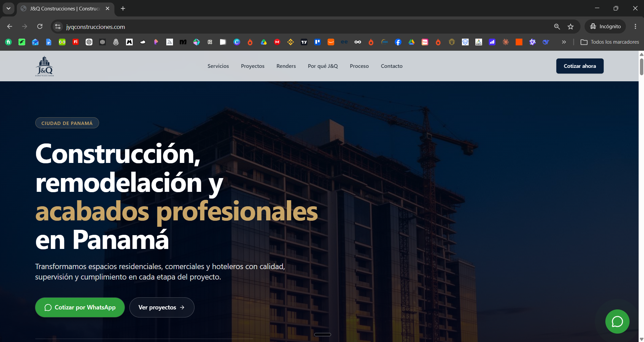Close the J&Q Construcciones tab
The width and height of the screenshot is (644, 342).
click(x=108, y=9)
